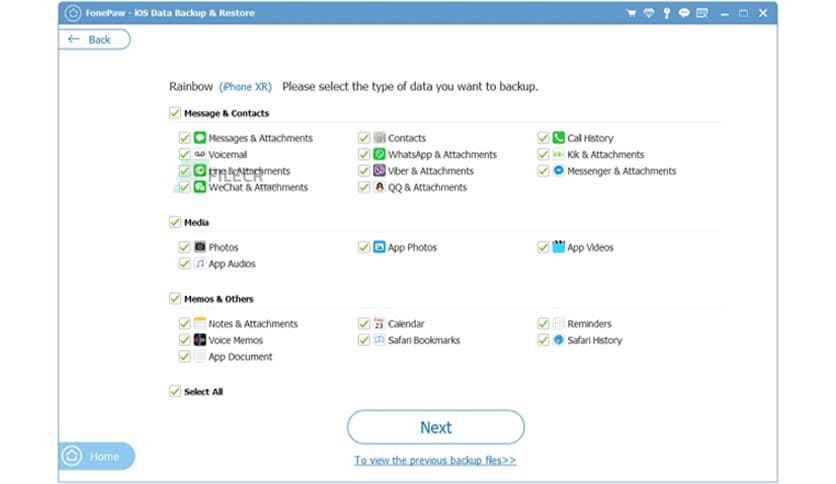The image size is (836, 484).
Task: Return to Home
Action: click(96, 456)
